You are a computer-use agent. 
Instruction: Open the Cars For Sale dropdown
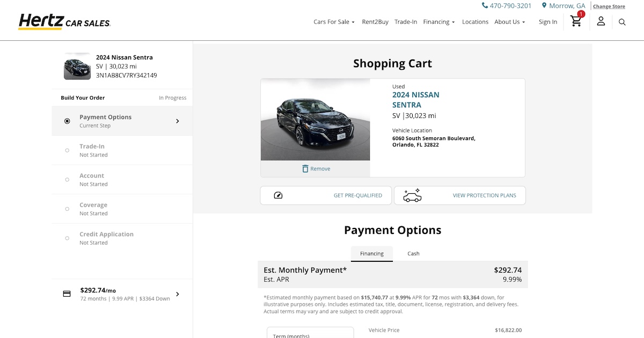pyautogui.click(x=333, y=22)
